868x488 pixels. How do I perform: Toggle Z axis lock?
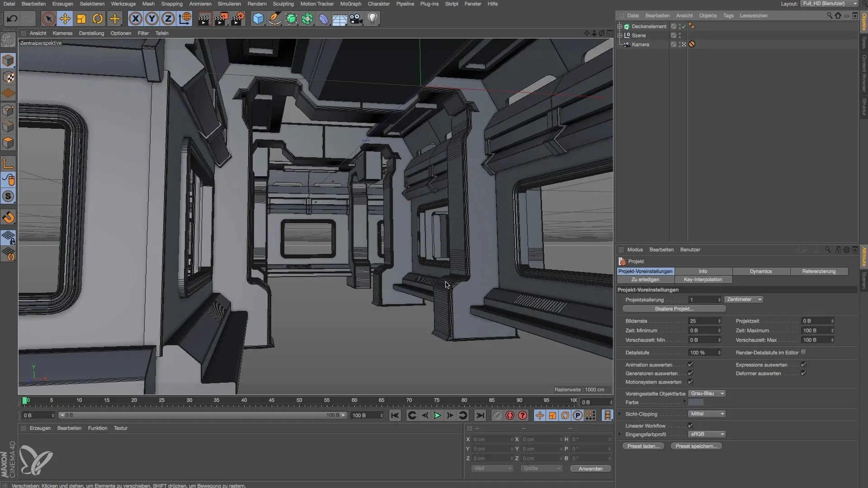click(168, 19)
